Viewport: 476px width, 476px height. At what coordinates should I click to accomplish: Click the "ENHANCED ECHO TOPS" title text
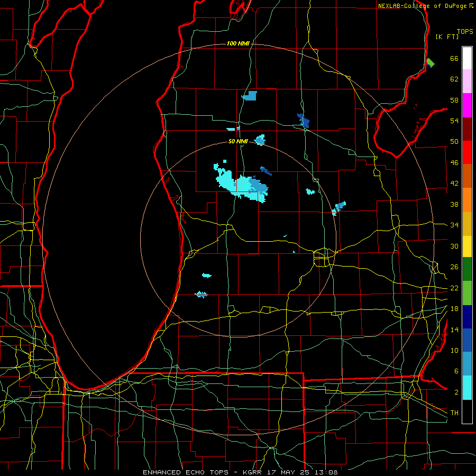[x=186, y=472]
